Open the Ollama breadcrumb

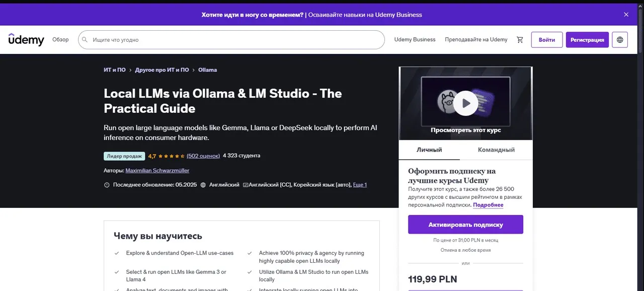click(x=207, y=70)
